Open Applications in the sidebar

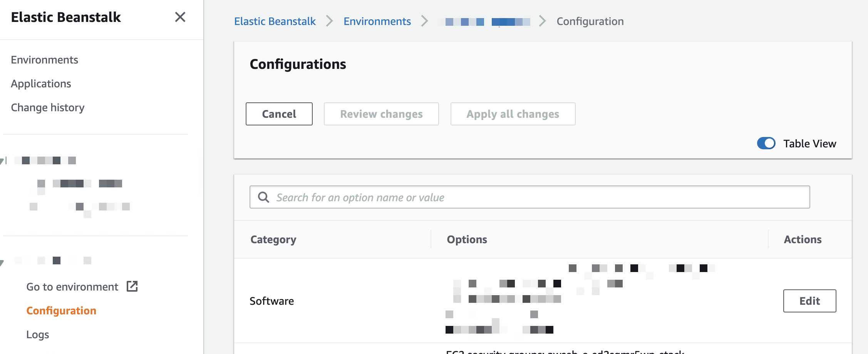tap(41, 83)
